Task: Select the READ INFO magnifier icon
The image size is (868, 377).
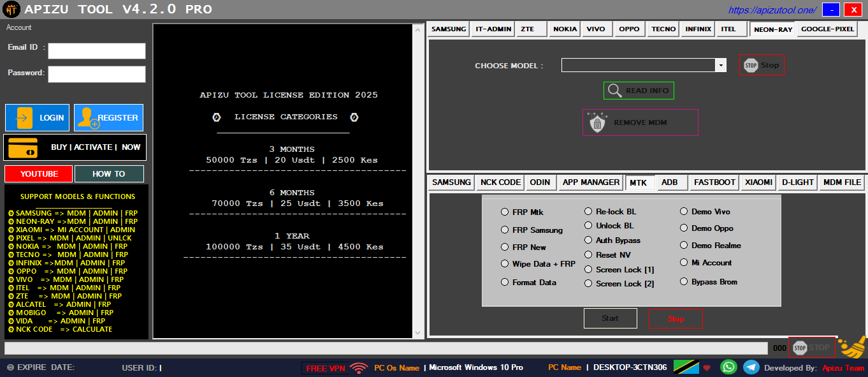Action: (615, 90)
